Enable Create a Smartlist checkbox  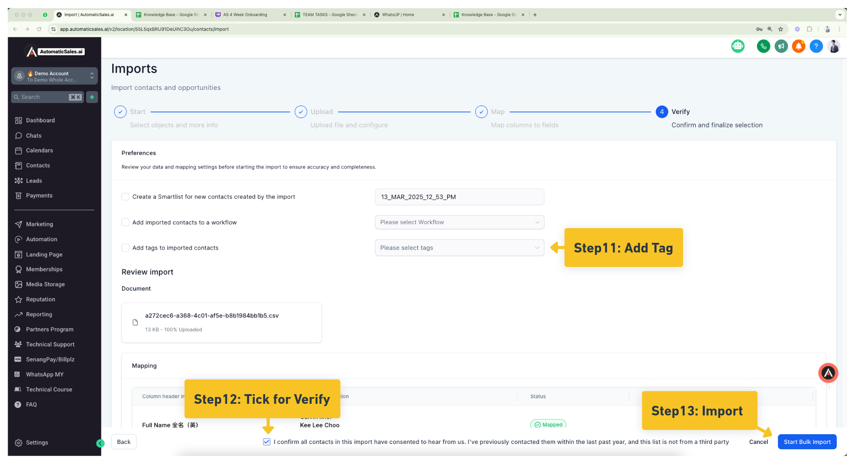click(x=126, y=197)
